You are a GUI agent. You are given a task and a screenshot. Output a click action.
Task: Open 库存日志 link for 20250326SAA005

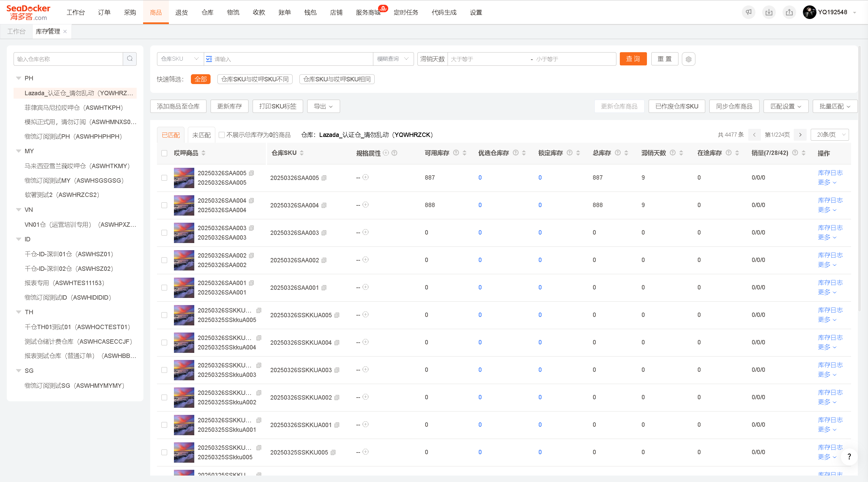(x=830, y=173)
